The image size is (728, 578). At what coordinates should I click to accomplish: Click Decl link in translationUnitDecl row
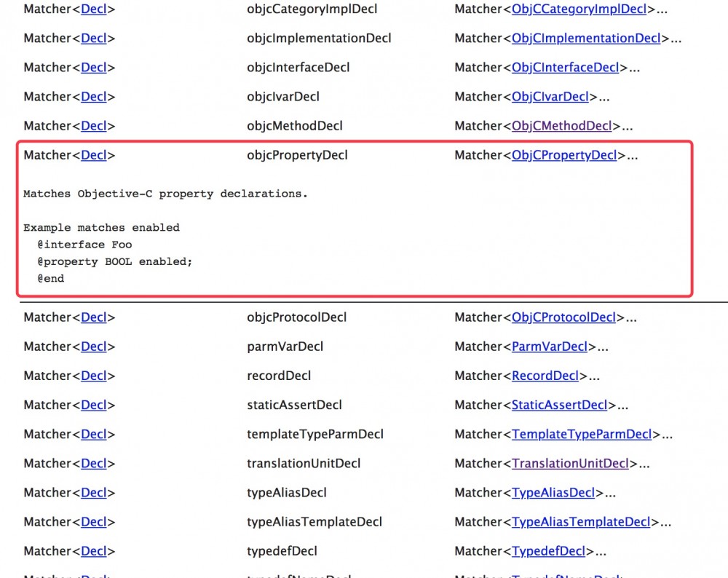(94, 464)
